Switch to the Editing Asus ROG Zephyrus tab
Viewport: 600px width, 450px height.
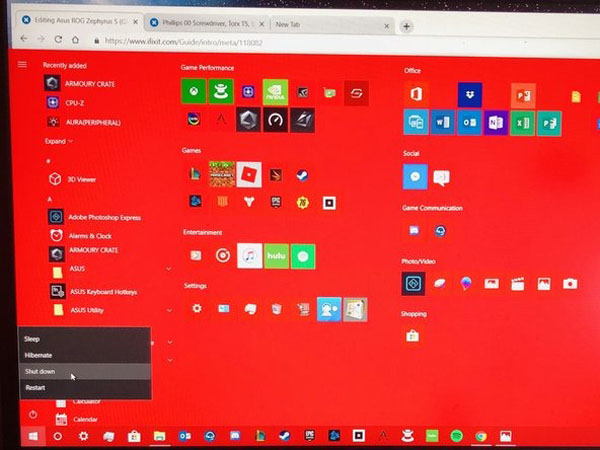click(80, 21)
